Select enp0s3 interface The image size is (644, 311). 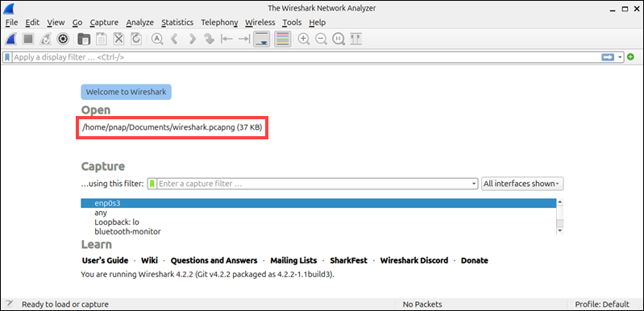pyautogui.click(x=318, y=203)
